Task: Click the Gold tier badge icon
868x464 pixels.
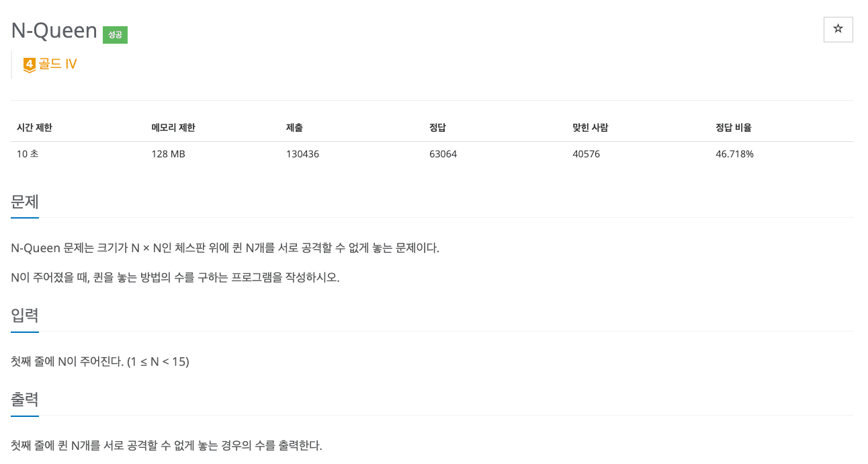Action: (29, 65)
